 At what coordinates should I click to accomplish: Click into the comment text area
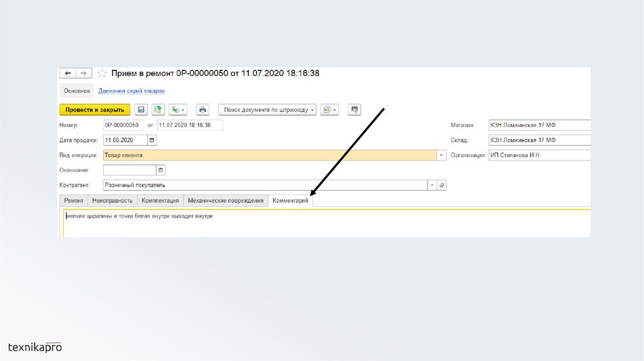tap(326, 223)
